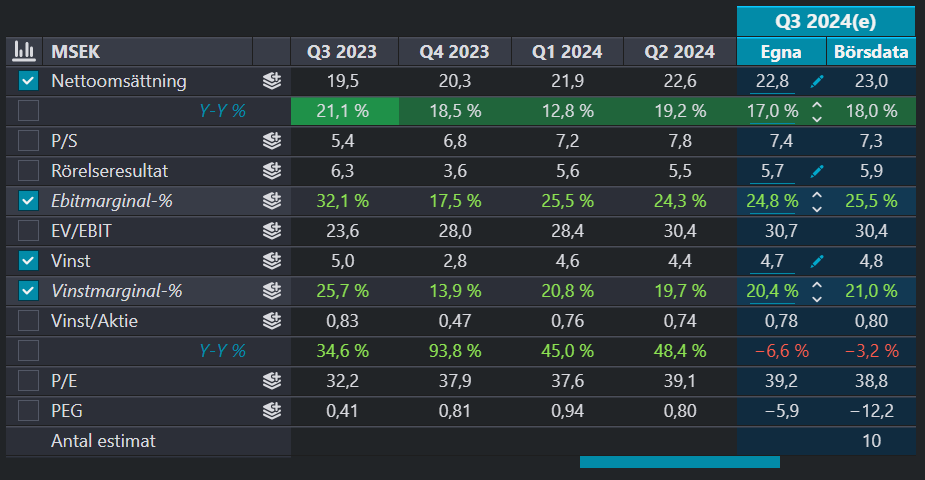The height and width of the screenshot is (480, 925).
Task: Adjust the 17,0 % Y-Y growth stepper arrows
Action: click(x=817, y=111)
